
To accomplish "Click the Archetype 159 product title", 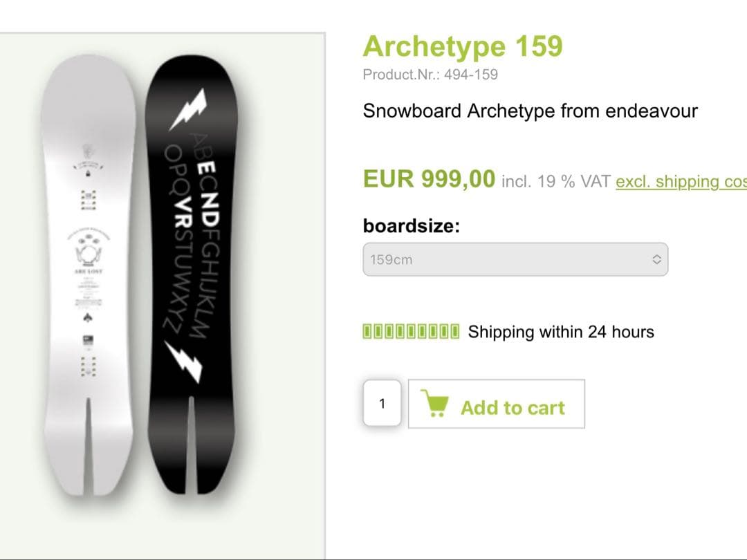I will pos(462,46).
